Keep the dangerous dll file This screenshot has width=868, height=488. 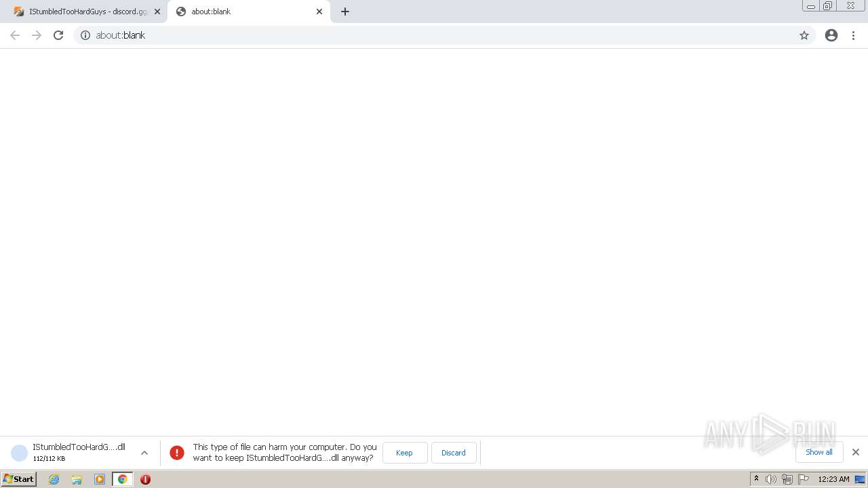405,453
